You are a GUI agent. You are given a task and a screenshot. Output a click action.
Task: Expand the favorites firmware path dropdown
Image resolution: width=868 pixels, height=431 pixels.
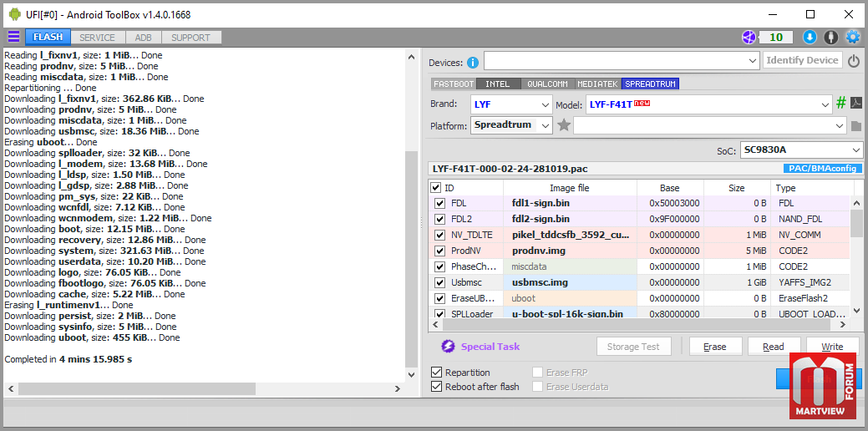(841, 126)
